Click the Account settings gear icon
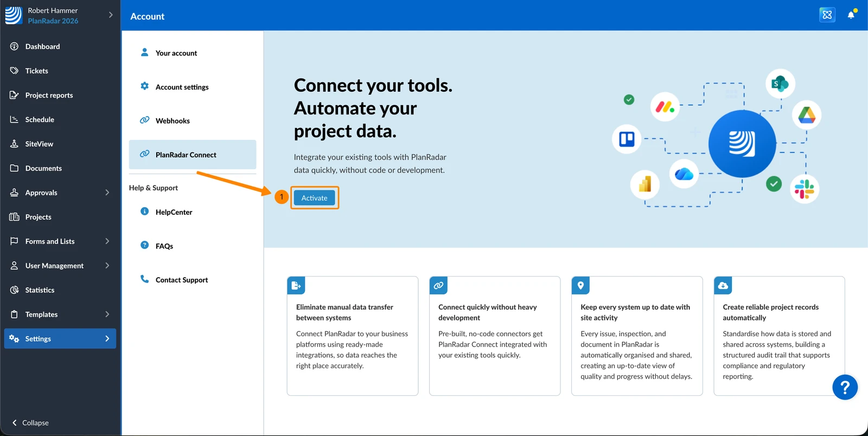868x436 pixels. pos(144,86)
